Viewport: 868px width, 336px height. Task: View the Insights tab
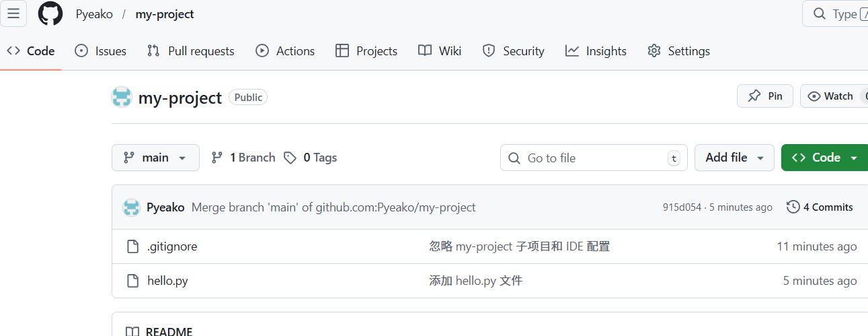596,51
